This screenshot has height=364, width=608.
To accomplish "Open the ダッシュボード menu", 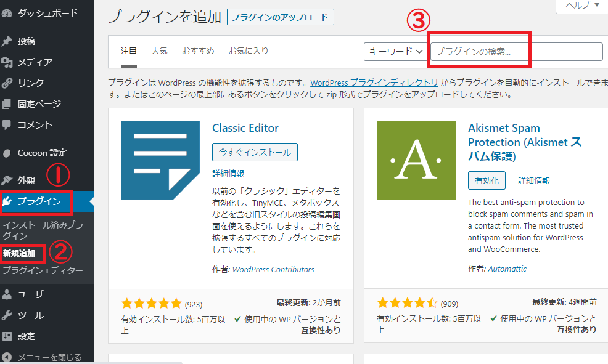I will tap(47, 14).
